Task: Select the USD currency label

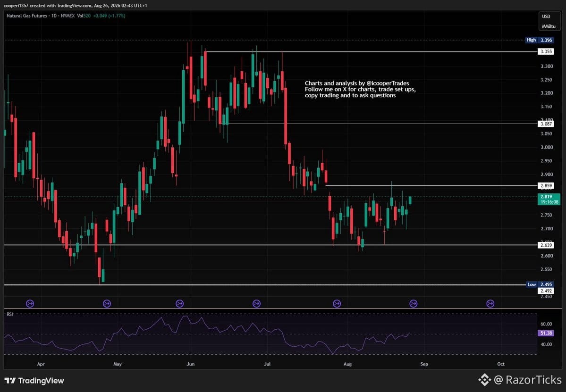Action: [x=546, y=17]
